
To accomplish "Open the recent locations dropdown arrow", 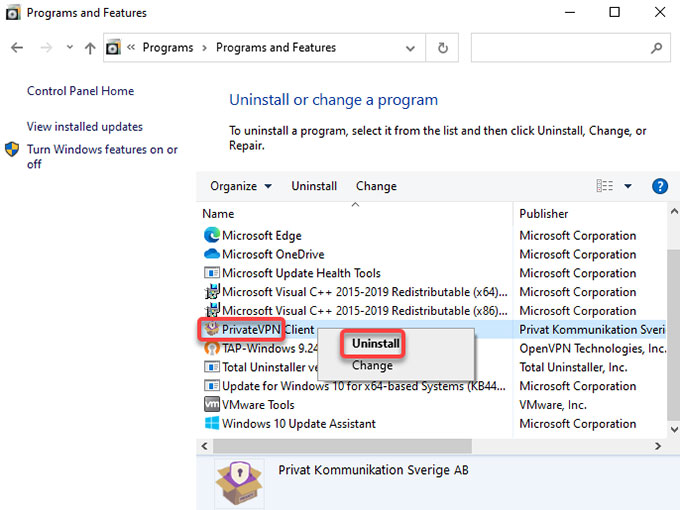I will pyautogui.click(x=69, y=47).
